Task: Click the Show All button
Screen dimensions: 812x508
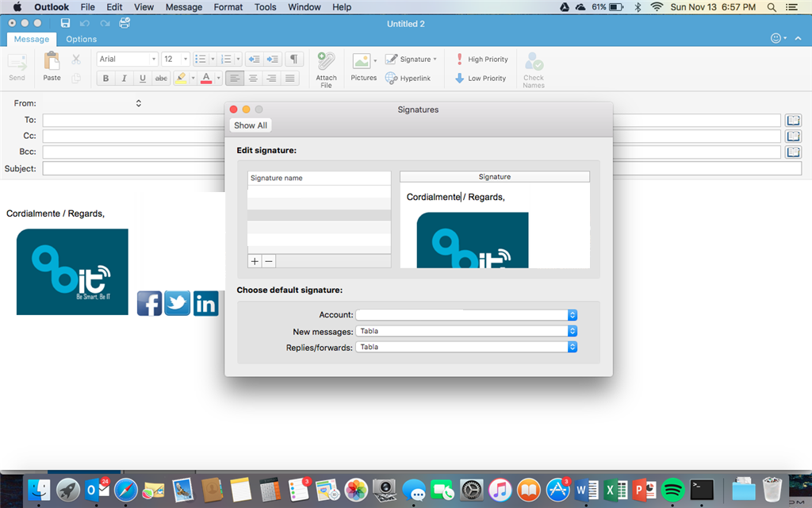Action: coord(251,125)
